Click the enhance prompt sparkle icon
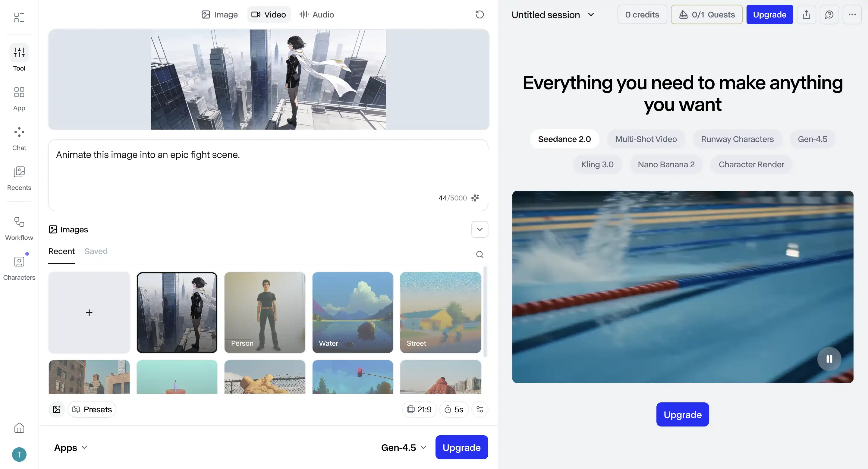 tap(475, 198)
